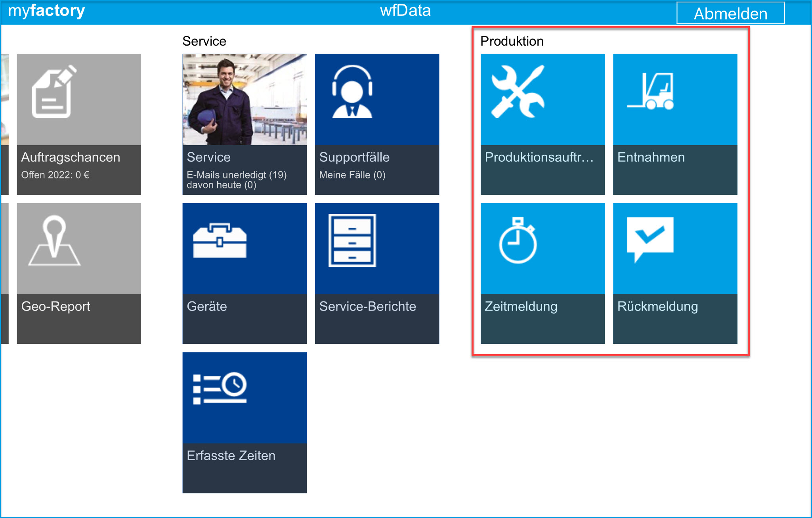The width and height of the screenshot is (812, 518).
Task: Click the wrench and screwdriver Produktionsauftrag icon
Action: pyautogui.click(x=518, y=92)
